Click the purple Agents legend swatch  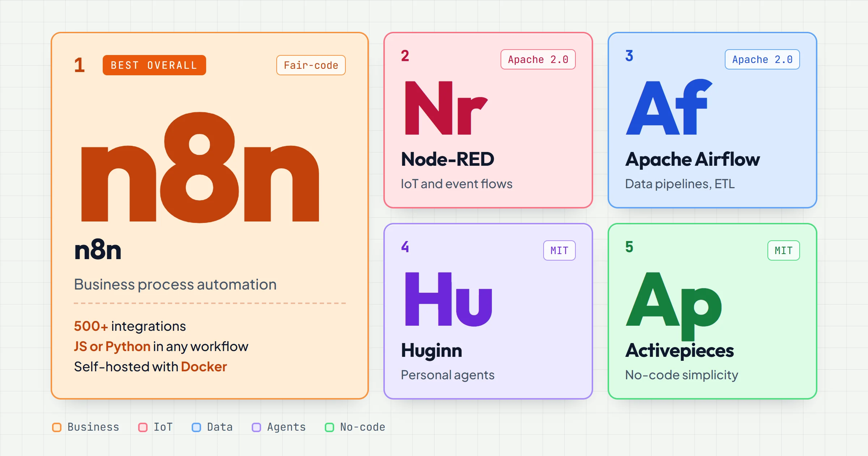click(256, 427)
